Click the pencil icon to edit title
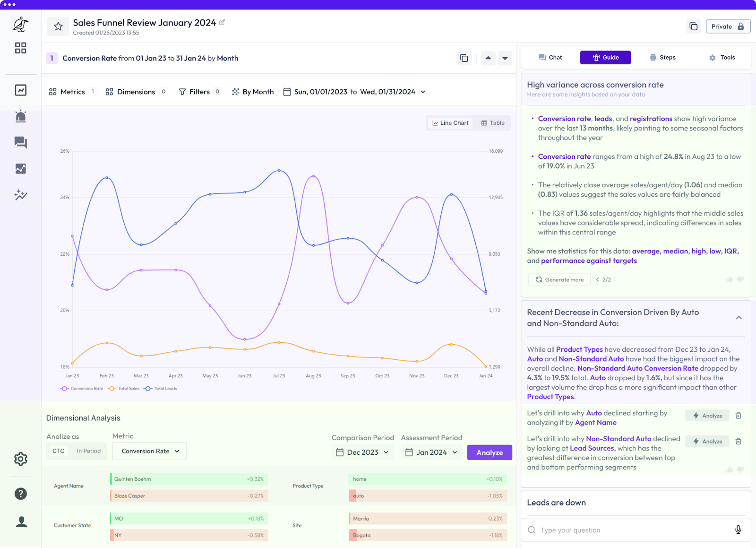 click(222, 22)
